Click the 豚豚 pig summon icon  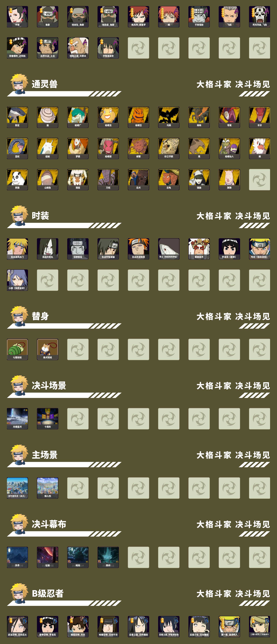click(x=229, y=180)
